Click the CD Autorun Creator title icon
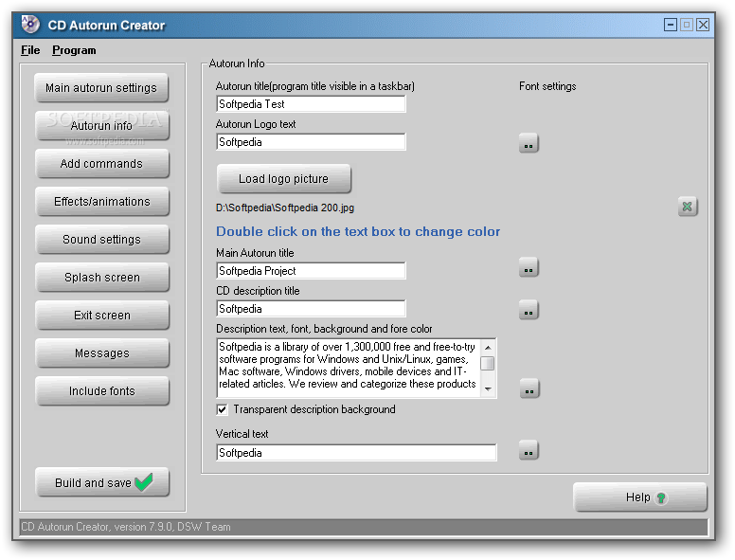The height and width of the screenshot is (560, 735). pyautogui.click(x=31, y=25)
